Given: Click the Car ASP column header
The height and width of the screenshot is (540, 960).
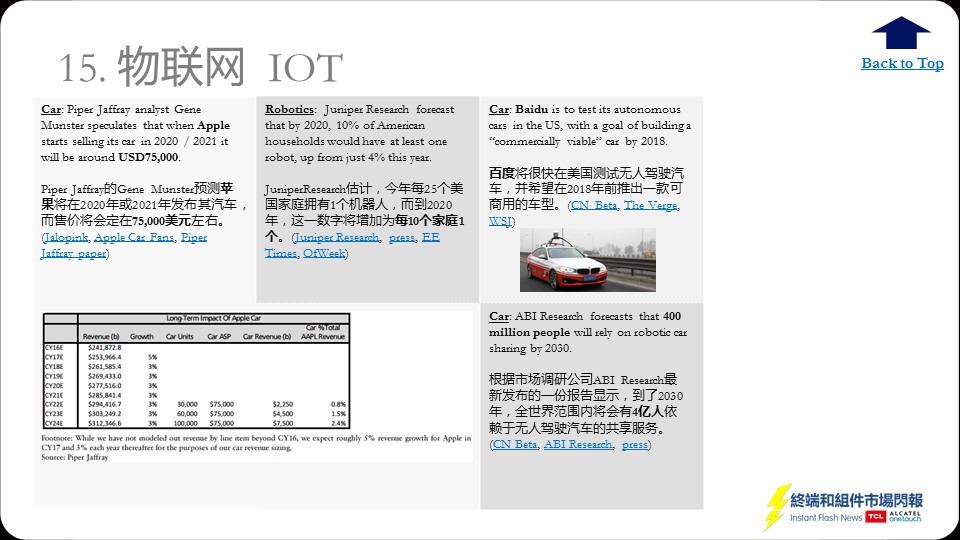Looking at the screenshot, I should pos(219,336).
